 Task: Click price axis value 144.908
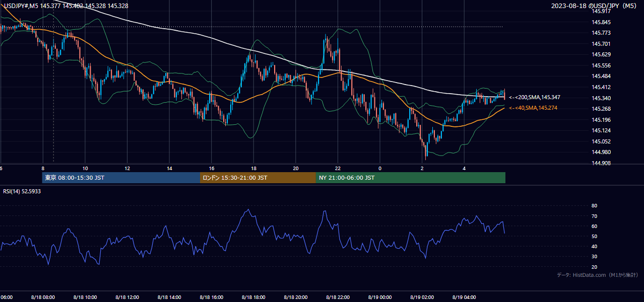tap(601, 163)
